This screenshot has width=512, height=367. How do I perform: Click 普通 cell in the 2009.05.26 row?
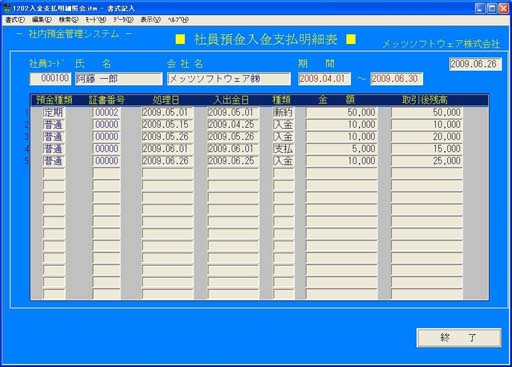[x=54, y=137]
